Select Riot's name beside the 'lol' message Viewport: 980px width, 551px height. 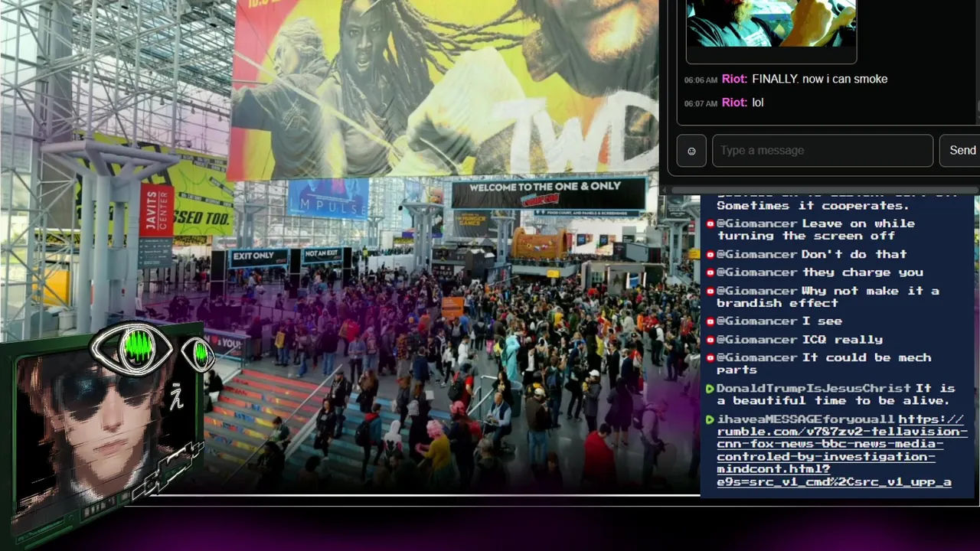(733, 102)
